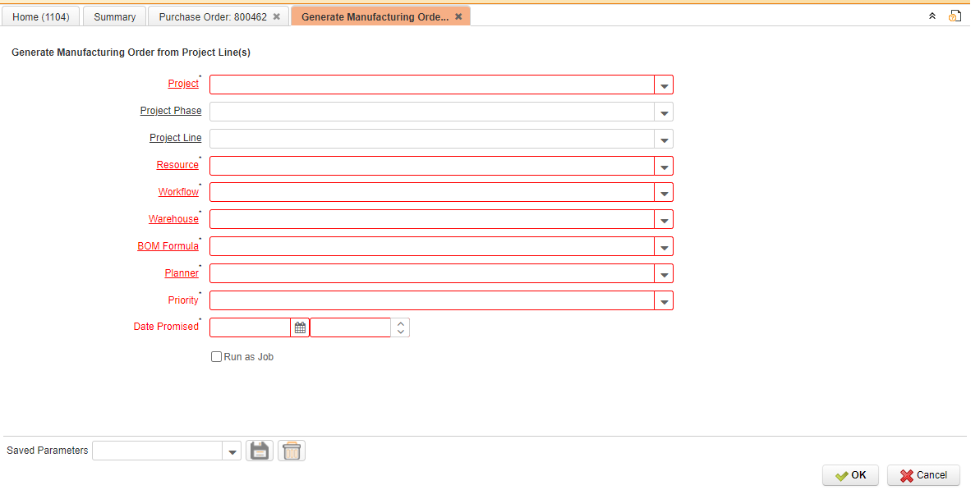This screenshot has height=499, width=980.
Task: Click into the Priority input field
Action: click(432, 301)
